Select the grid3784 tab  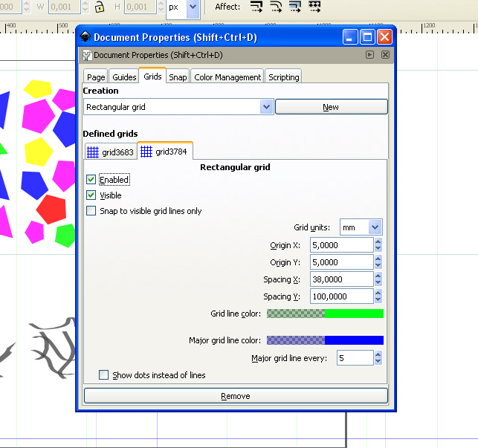coord(165,151)
